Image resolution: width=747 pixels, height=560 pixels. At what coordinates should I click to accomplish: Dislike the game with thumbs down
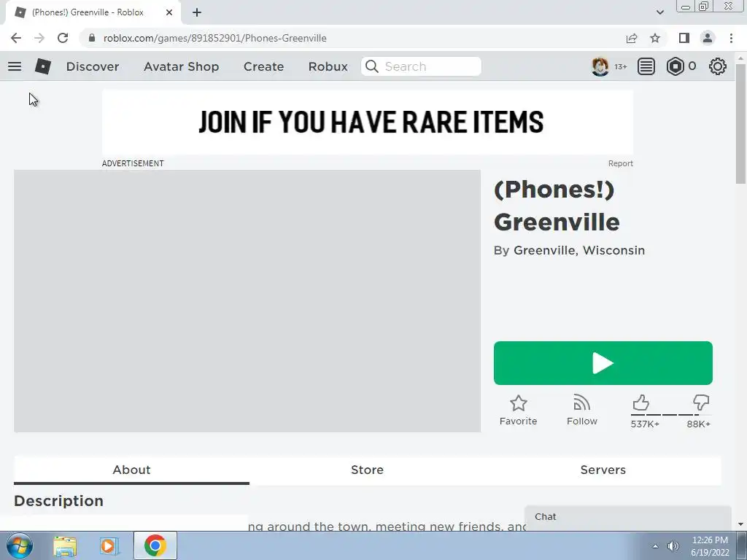coord(701,402)
